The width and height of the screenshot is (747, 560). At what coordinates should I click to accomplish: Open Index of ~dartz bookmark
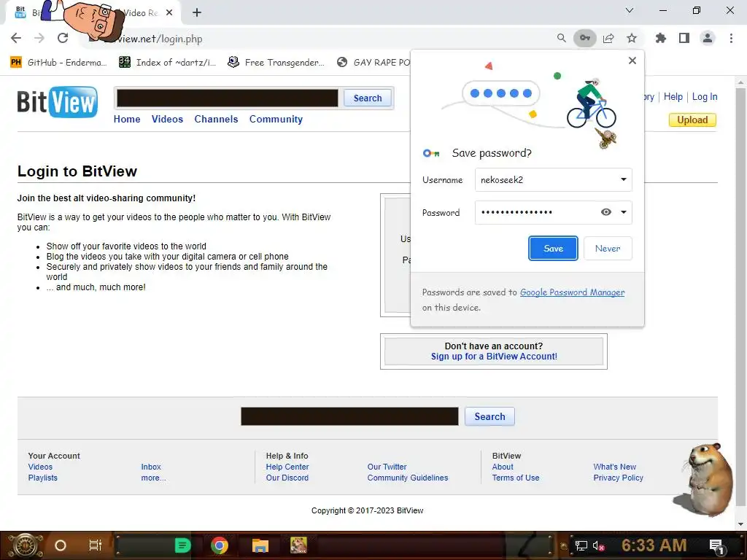pyautogui.click(x=168, y=63)
